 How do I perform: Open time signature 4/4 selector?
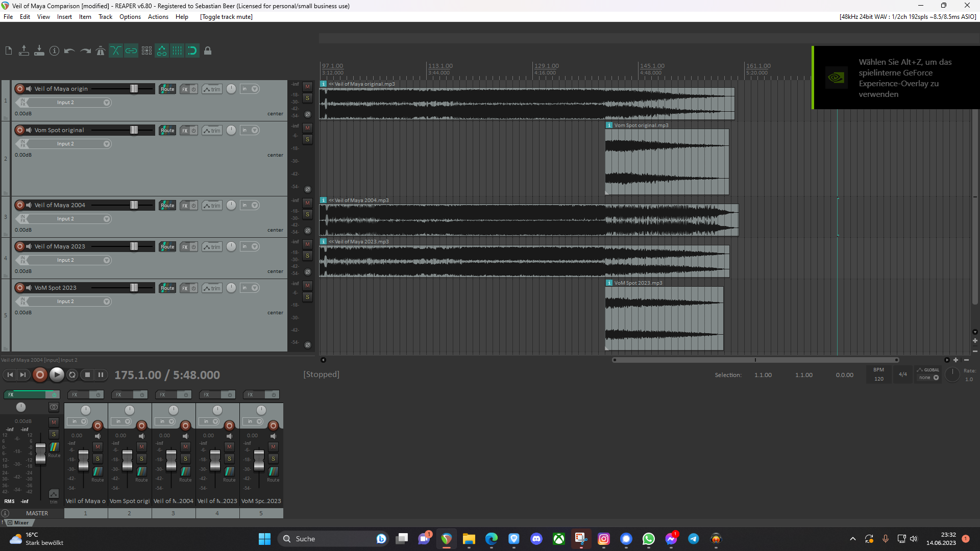[x=902, y=374]
